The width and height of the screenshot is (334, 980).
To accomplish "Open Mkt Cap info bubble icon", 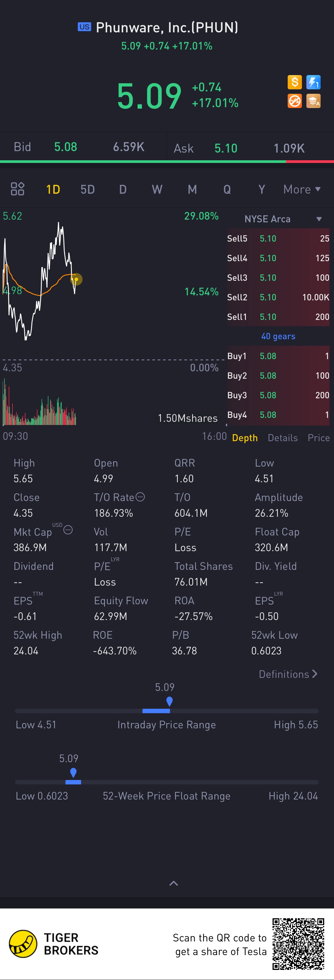I will point(68,529).
